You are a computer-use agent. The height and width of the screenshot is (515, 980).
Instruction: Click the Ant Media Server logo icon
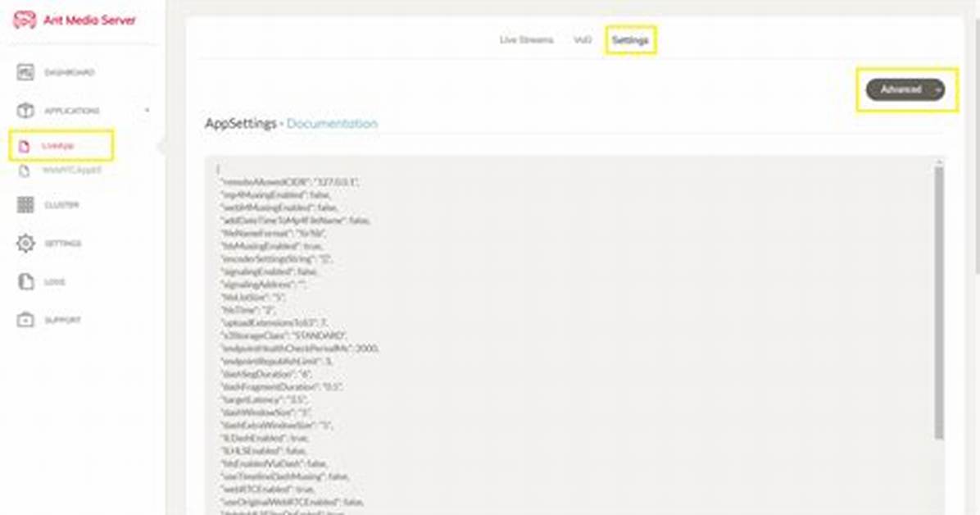[x=25, y=20]
